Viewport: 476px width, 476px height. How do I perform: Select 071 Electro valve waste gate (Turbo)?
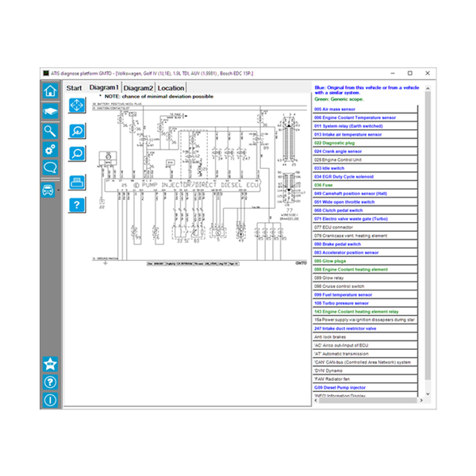[365, 219]
